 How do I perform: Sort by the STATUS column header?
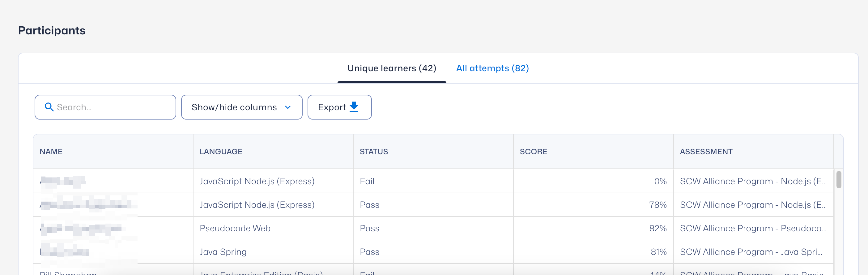tap(374, 151)
